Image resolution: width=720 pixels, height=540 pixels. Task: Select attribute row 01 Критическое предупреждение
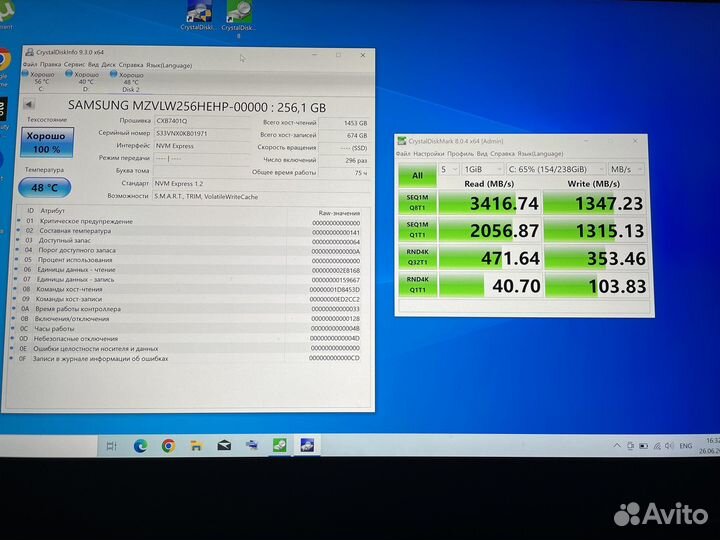190,221
